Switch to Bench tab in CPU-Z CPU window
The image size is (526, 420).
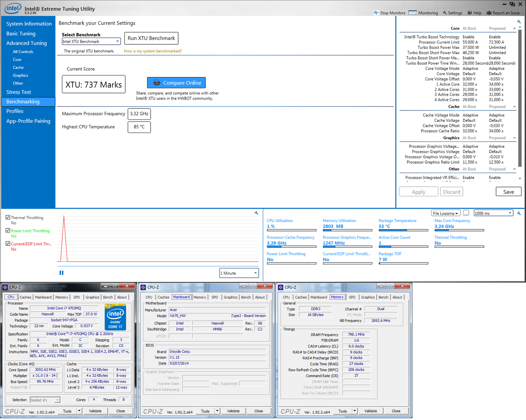click(108, 297)
